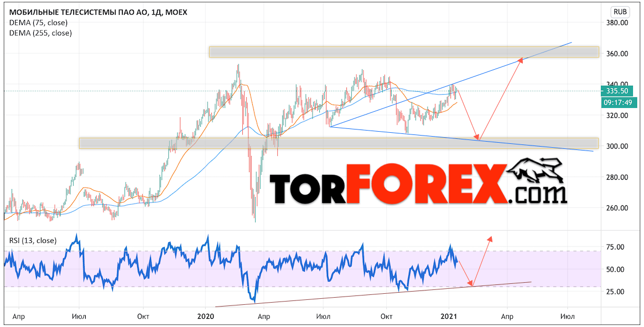Screen dimensions: 644x327
Task: Click the Окт label just before 2021
Action: [387, 316]
